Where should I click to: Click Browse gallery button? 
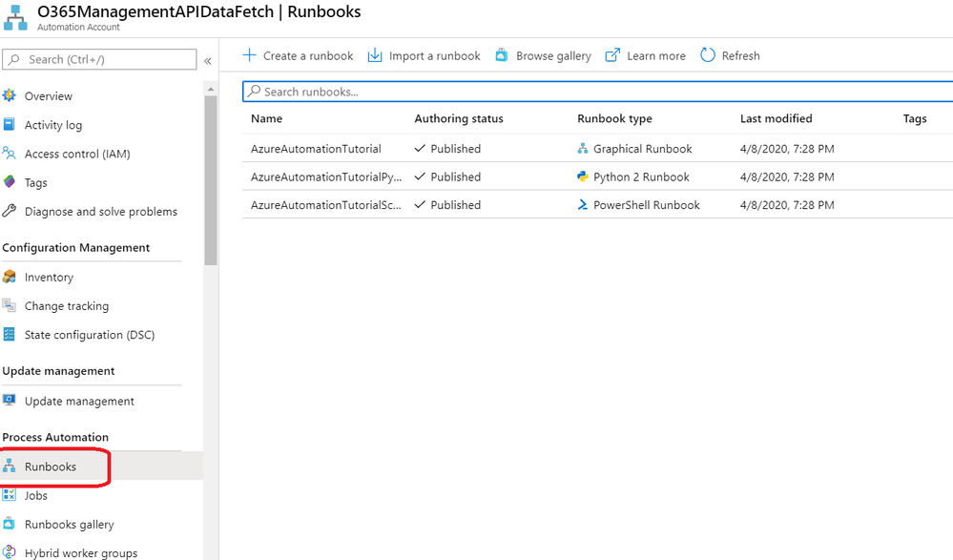(x=543, y=55)
